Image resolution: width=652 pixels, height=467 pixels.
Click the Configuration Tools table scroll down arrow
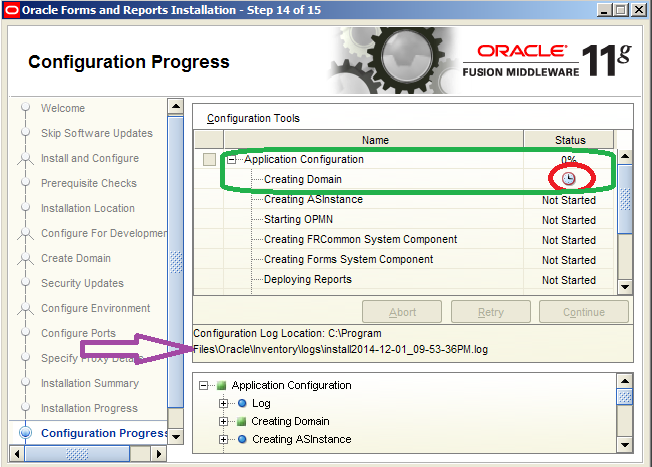click(x=625, y=287)
